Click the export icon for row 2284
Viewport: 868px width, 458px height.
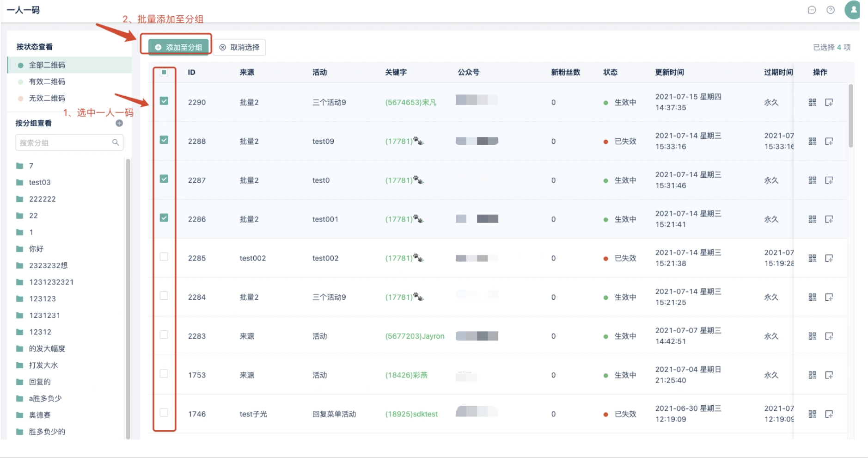point(829,297)
